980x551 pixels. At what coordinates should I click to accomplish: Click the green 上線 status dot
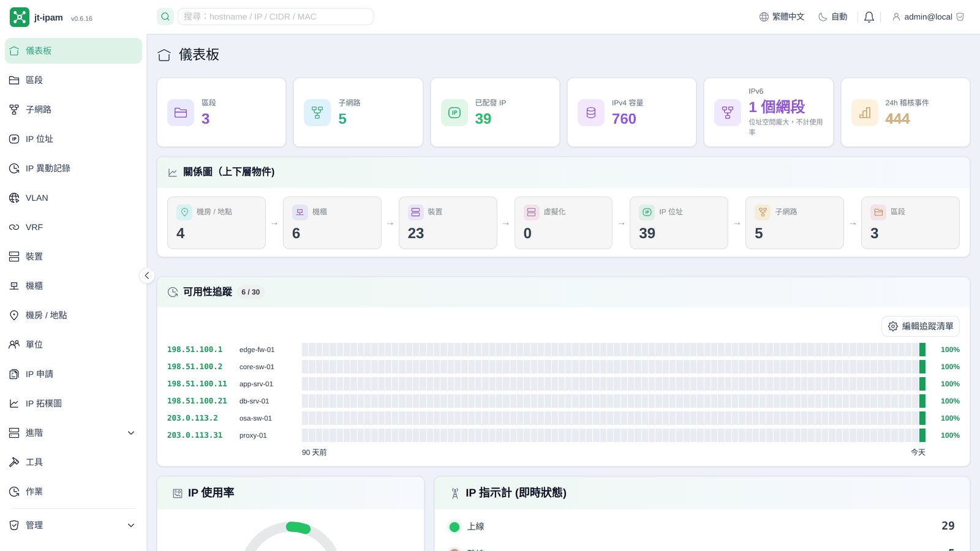pos(454,527)
